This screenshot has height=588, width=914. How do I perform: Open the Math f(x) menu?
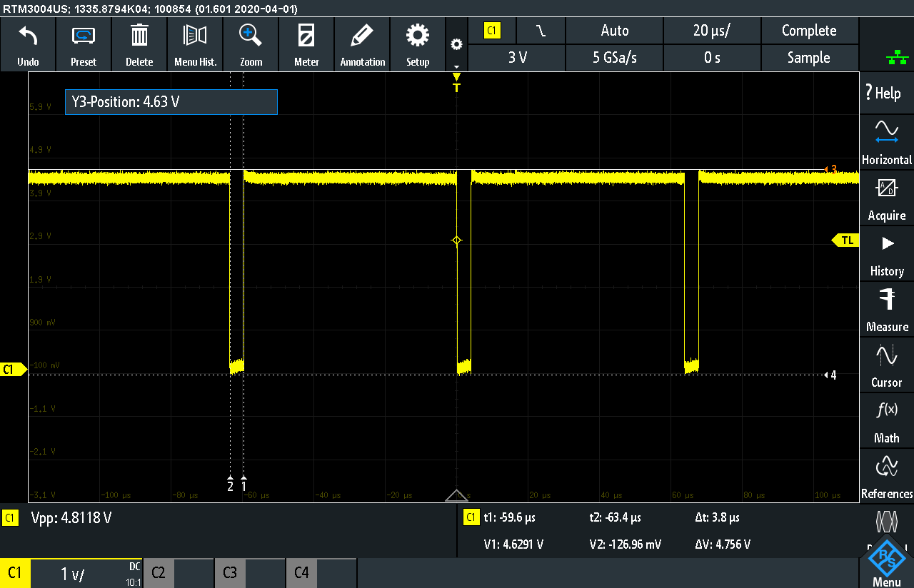(886, 421)
